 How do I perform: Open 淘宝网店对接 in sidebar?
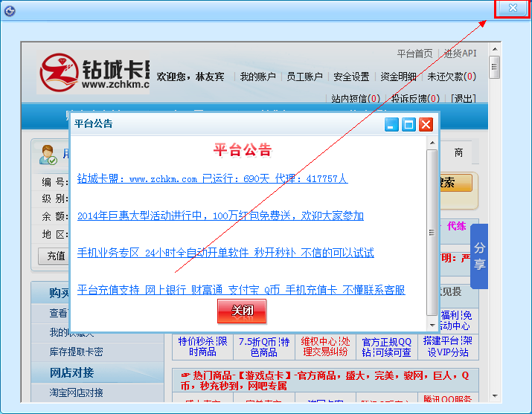point(77,392)
